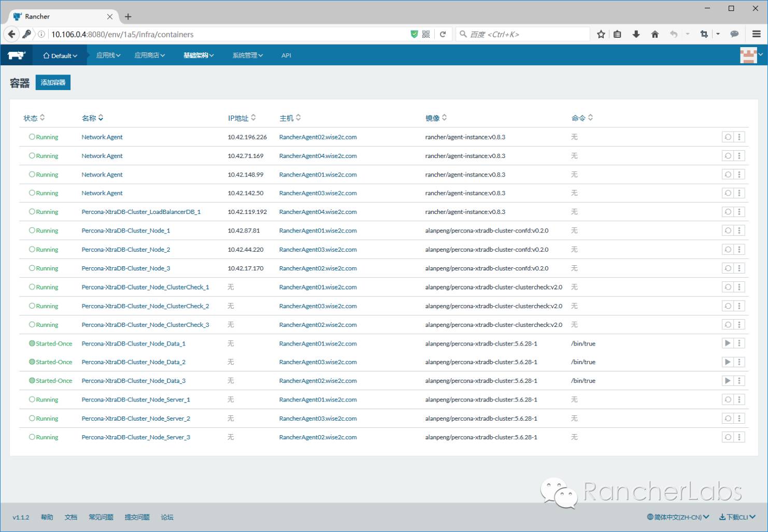Open the browser downloads arrow icon
The width and height of the screenshot is (768, 532).
point(636,34)
